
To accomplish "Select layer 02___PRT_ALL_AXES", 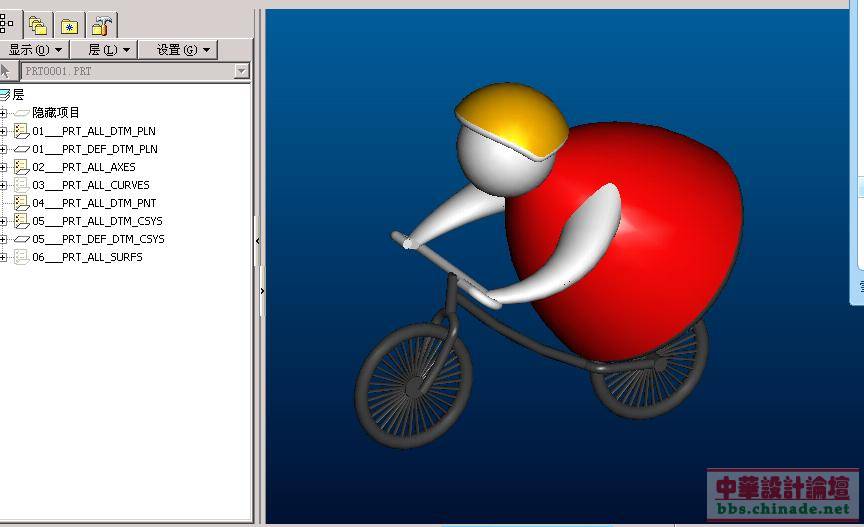I will [84, 167].
